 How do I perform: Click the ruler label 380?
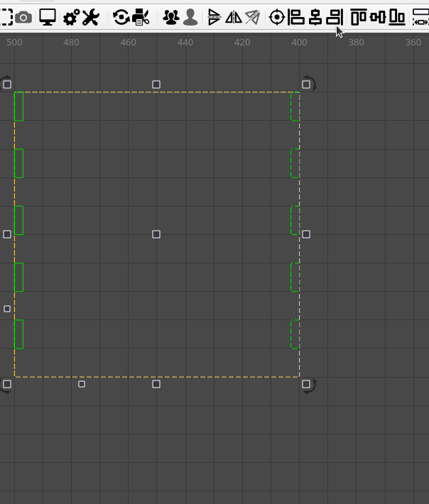coord(357,43)
